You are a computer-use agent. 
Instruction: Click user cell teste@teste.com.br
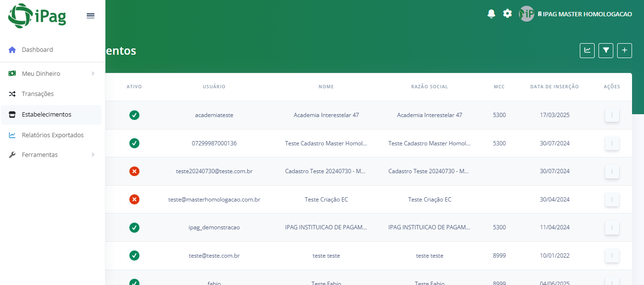click(214, 256)
